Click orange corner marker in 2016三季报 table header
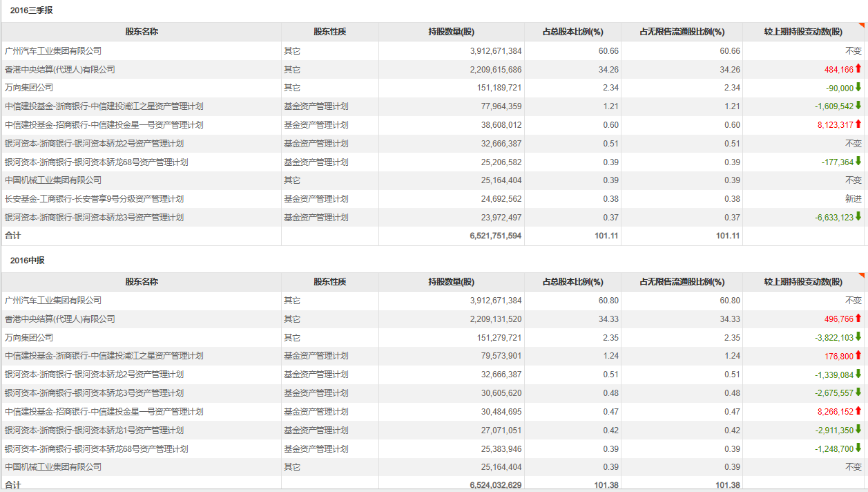This screenshot has width=868, height=492. point(862,26)
